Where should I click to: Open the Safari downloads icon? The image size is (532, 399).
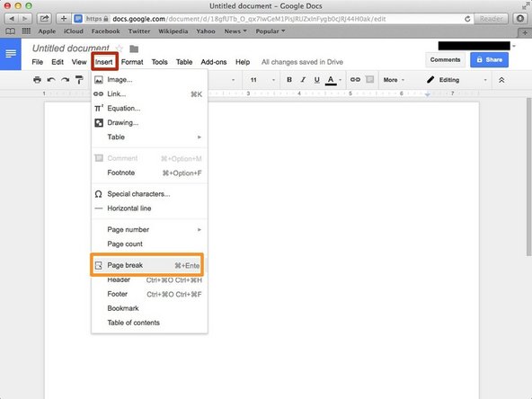(x=519, y=19)
